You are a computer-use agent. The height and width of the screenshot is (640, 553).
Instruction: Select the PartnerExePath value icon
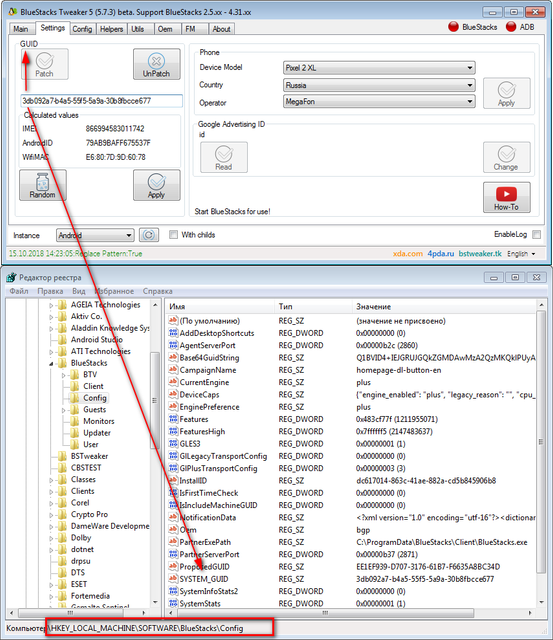coord(173,542)
